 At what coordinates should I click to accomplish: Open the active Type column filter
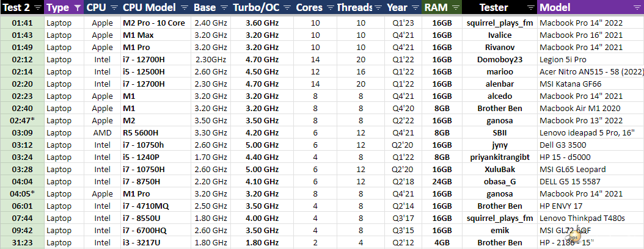pyautogui.click(x=78, y=7)
